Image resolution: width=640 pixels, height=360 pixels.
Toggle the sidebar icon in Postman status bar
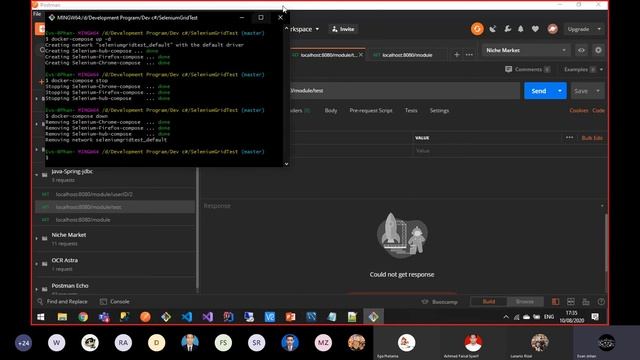tap(556, 302)
